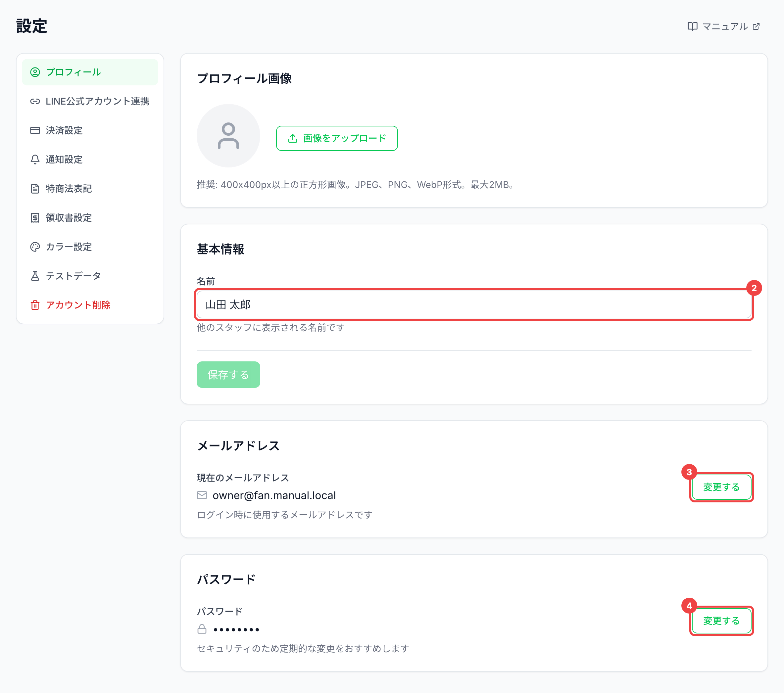
Task: Click the email text owner@fan.manual.local
Action: click(x=274, y=495)
